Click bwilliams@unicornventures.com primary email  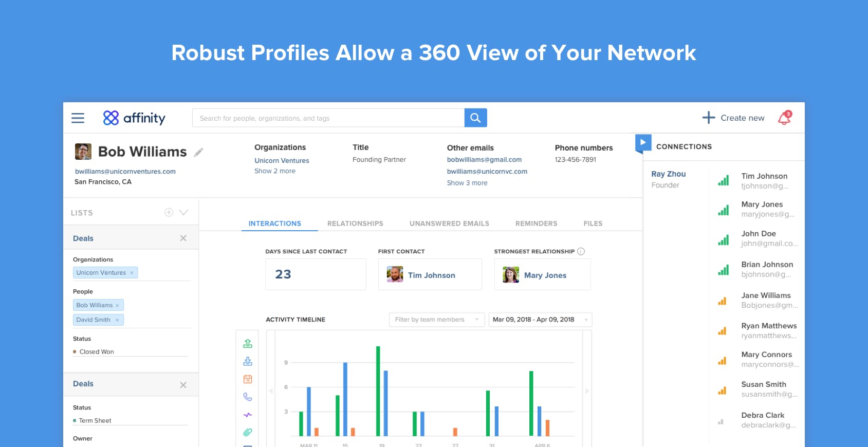click(x=125, y=172)
